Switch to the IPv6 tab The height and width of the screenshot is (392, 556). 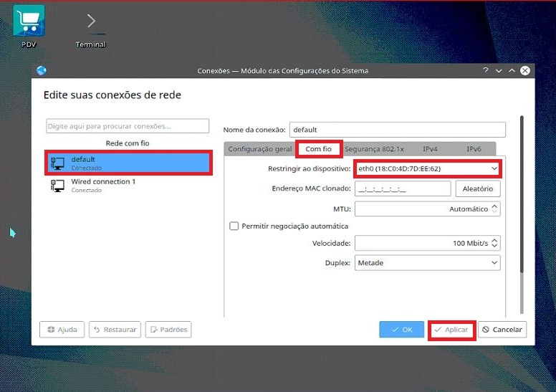[474, 149]
